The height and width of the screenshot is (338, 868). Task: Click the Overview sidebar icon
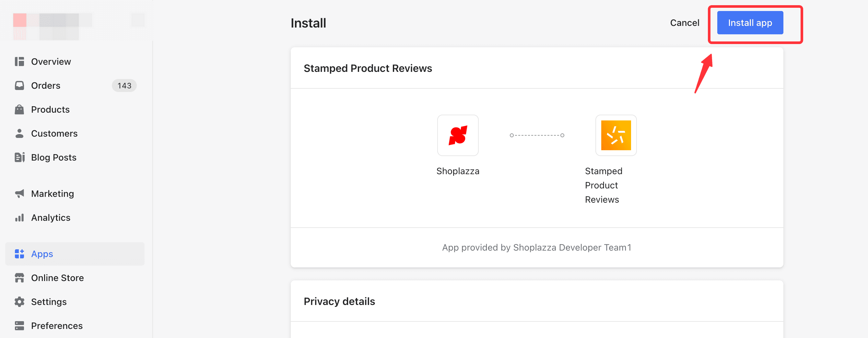point(19,62)
